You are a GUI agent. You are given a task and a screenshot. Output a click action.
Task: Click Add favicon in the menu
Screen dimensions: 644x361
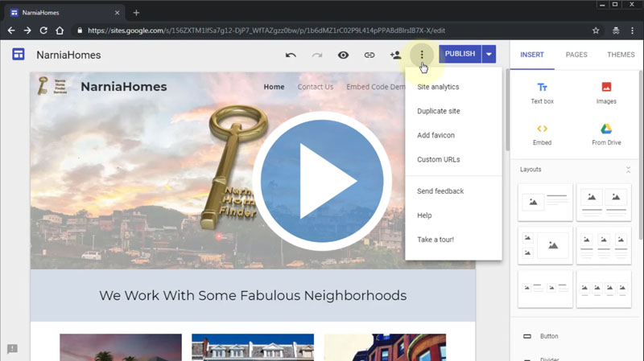click(x=436, y=135)
